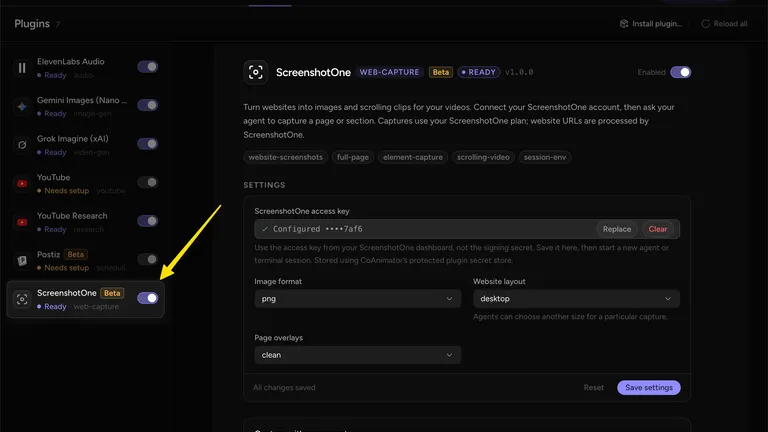Viewport: 768px width, 432px height.
Task: Select the Postiz plugin row
Action: point(86,261)
